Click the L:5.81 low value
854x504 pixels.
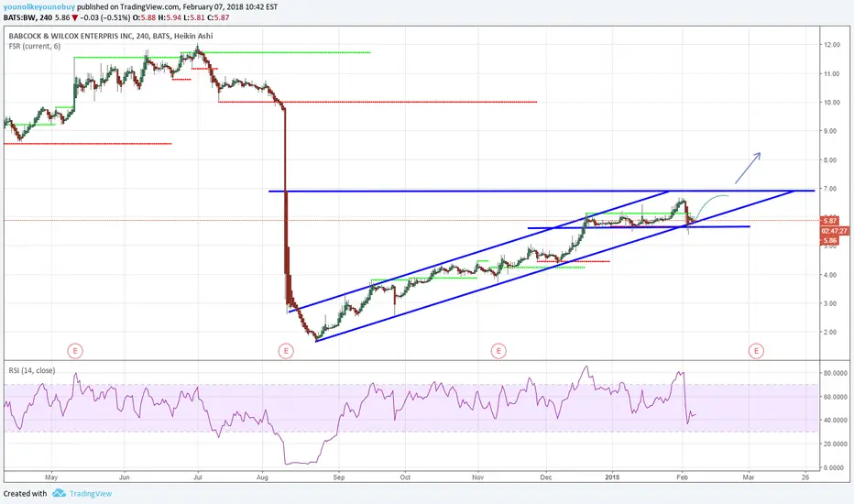click(x=193, y=17)
